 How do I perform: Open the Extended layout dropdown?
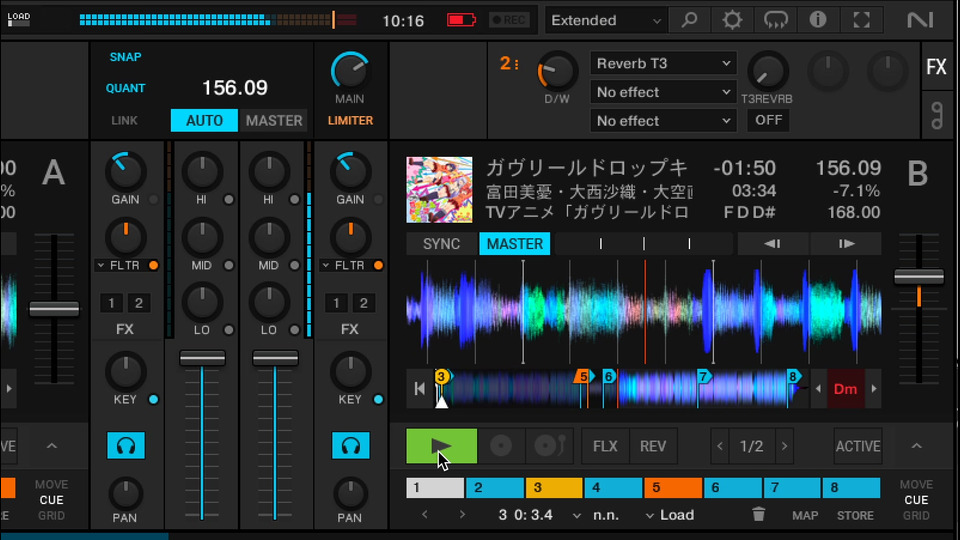pos(607,20)
